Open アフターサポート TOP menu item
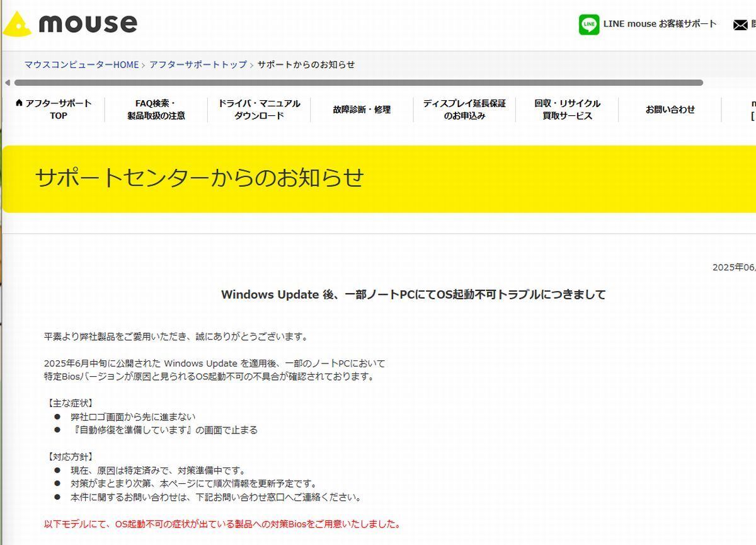This screenshot has height=545, width=756. (54, 109)
